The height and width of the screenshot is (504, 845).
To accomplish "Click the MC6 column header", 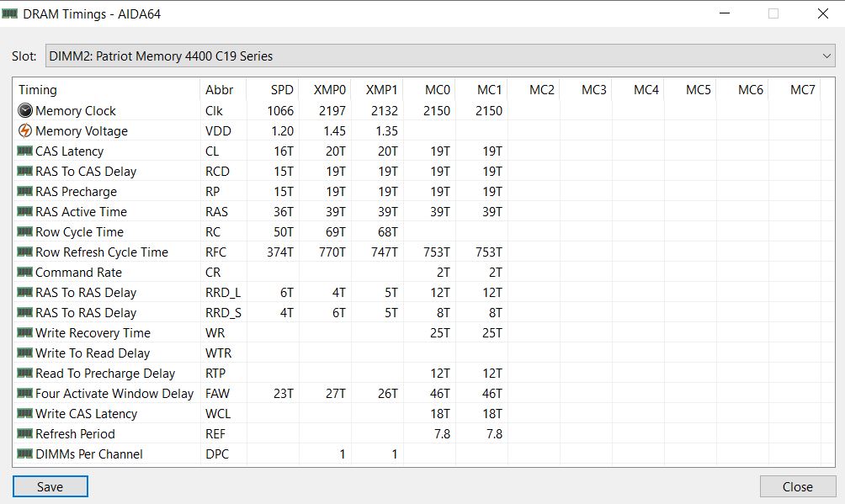I will tap(743, 89).
